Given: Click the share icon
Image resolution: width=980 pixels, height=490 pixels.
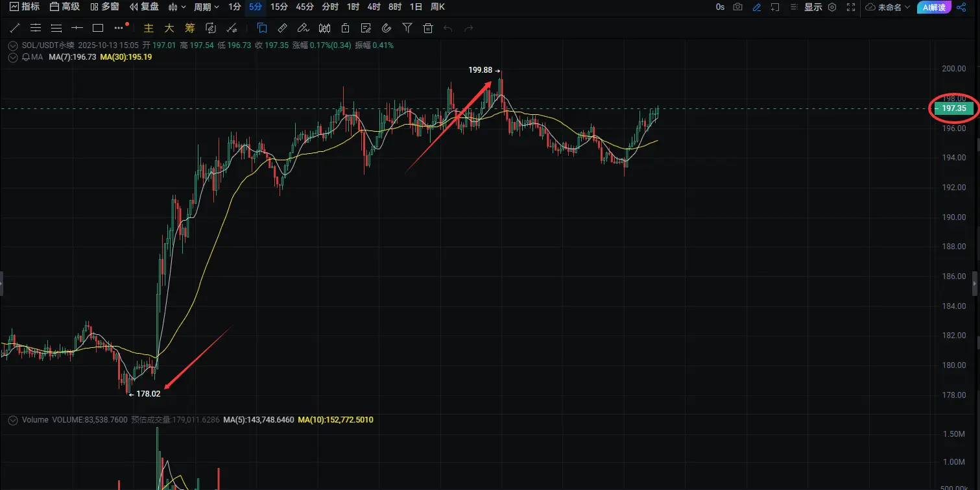Looking at the screenshot, I should tap(961, 7).
